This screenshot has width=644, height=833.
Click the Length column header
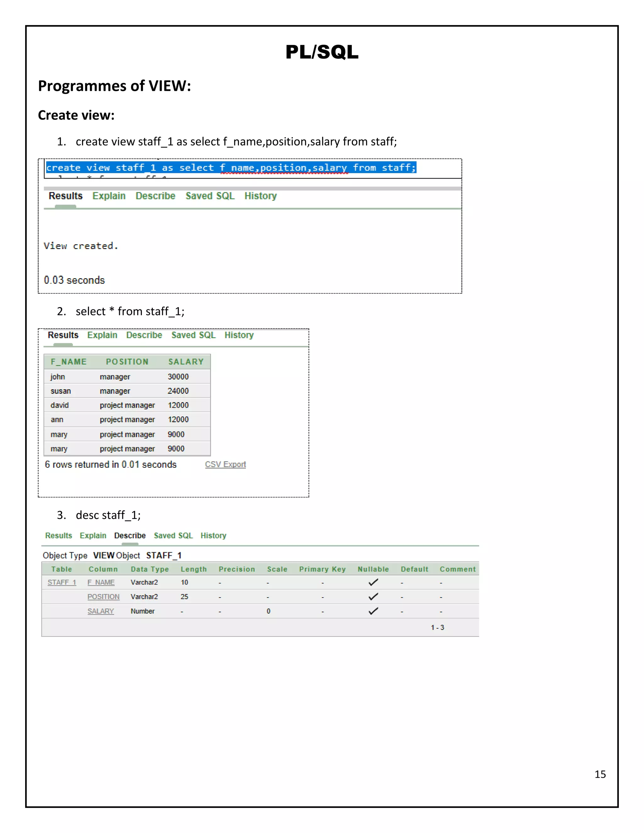tap(194, 570)
